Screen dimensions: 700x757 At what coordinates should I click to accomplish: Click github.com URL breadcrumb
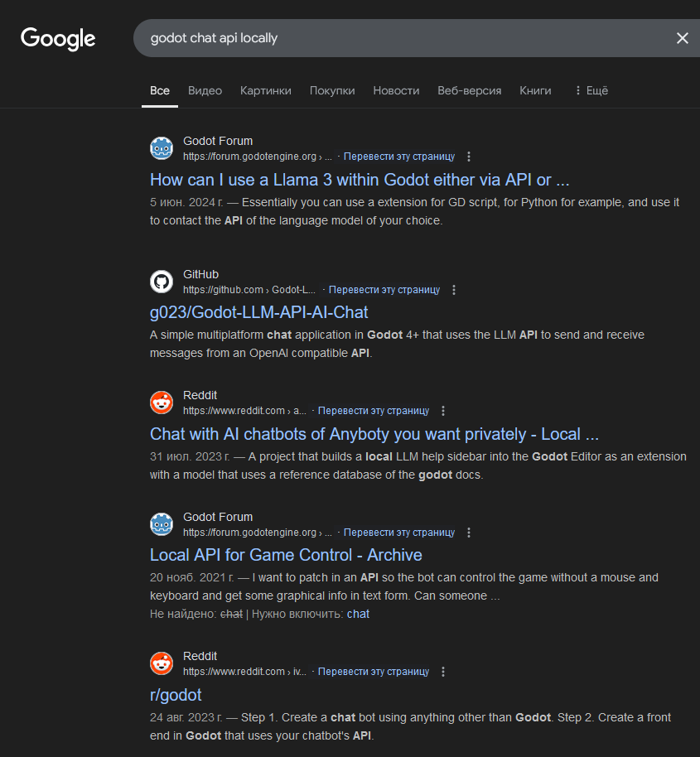[249, 290]
